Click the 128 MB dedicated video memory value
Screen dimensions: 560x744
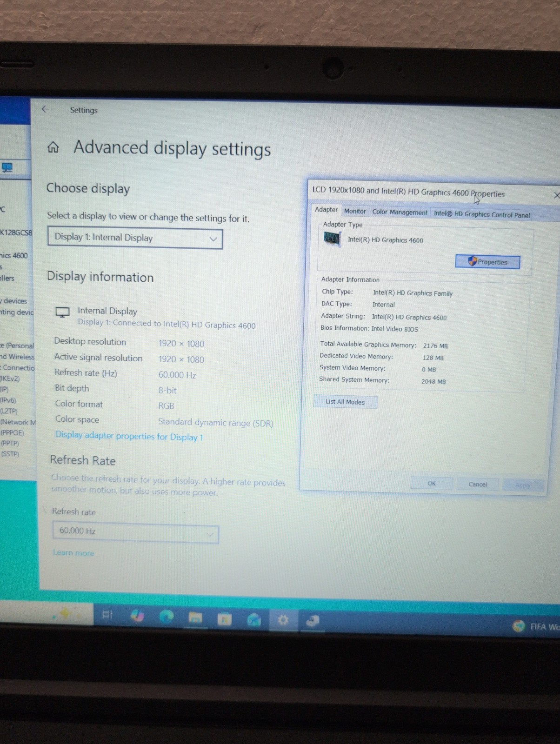433,358
